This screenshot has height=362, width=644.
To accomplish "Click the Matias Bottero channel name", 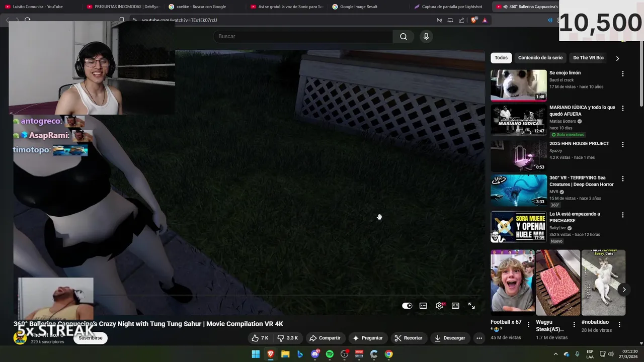I will click(x=562, y=121).
